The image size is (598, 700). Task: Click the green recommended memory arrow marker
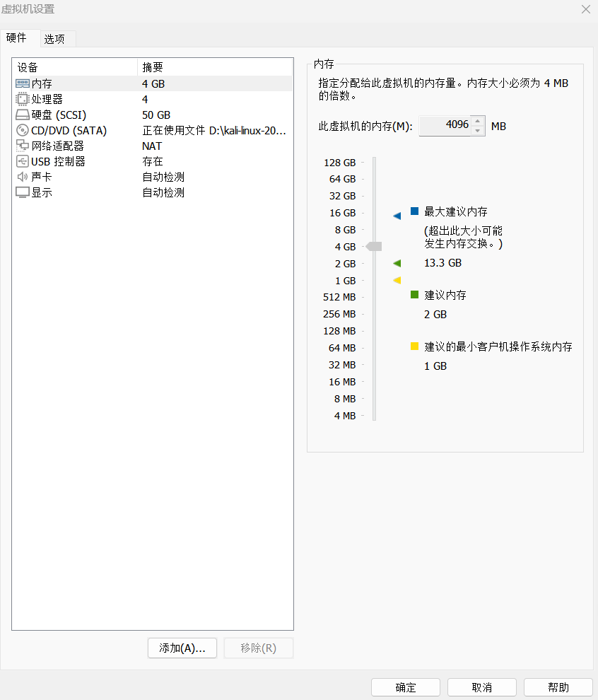397,264
